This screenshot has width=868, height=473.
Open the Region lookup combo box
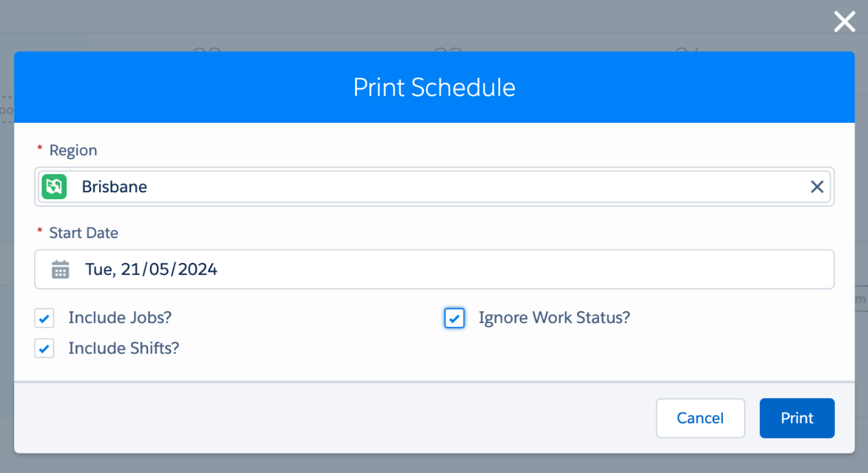click(x=435, y=187)
